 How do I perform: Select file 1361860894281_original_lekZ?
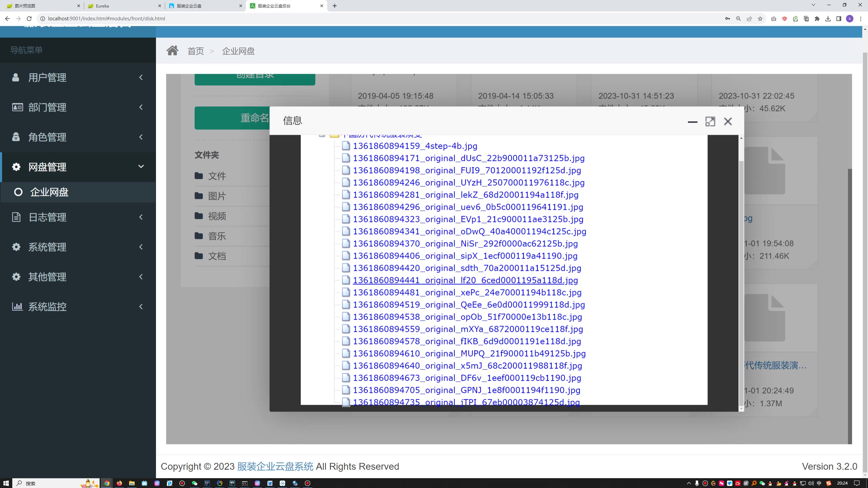click(x=466, y=195)
